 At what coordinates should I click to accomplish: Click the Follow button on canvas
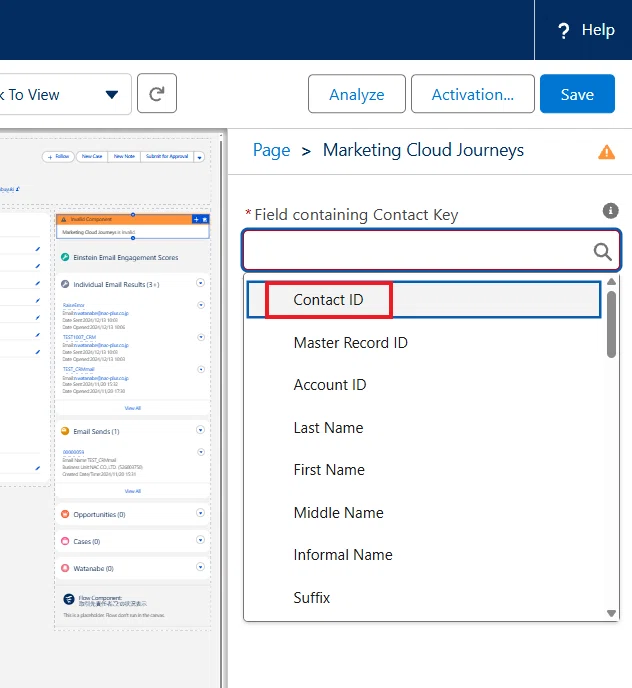pos(59,157)
